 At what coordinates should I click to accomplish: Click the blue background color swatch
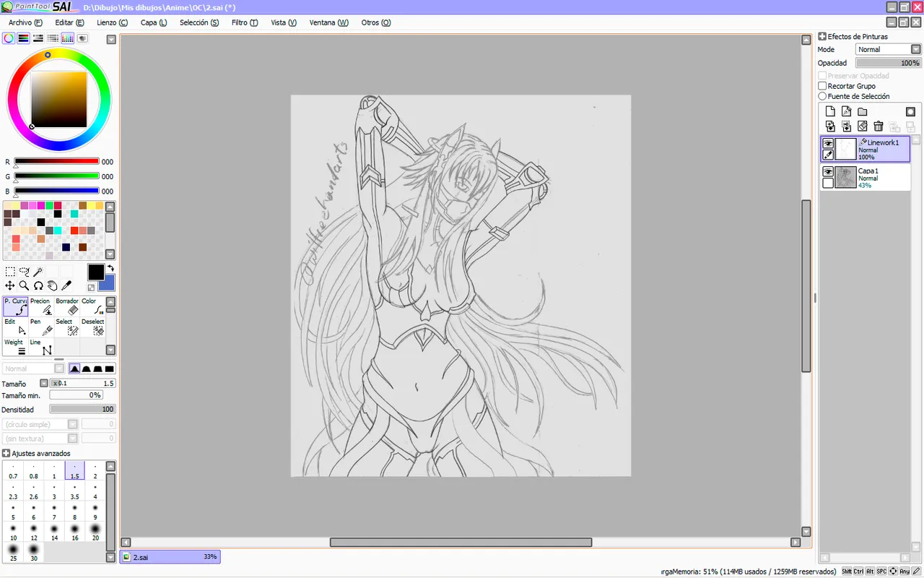pyautogui.click(x=109, y=283)
